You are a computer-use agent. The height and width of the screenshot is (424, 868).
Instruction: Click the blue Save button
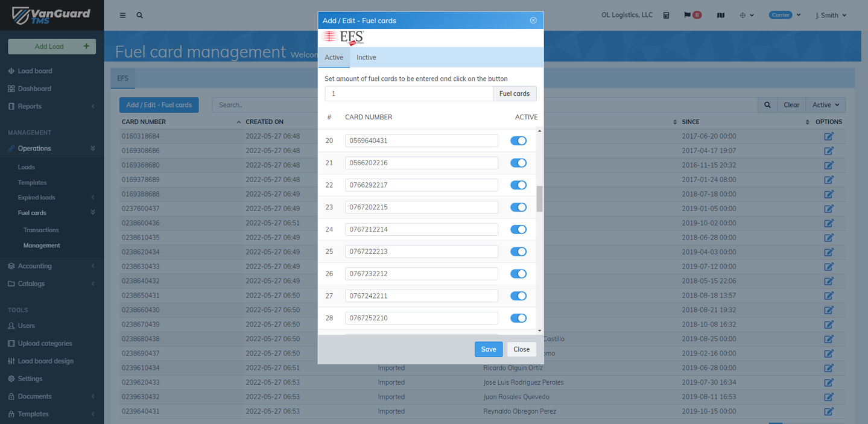488,349
